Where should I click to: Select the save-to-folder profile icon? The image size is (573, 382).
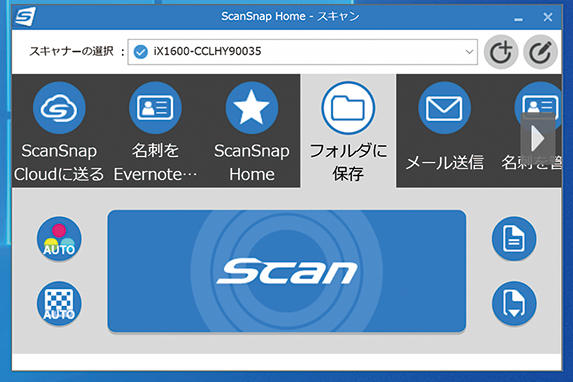pos(348,108)
